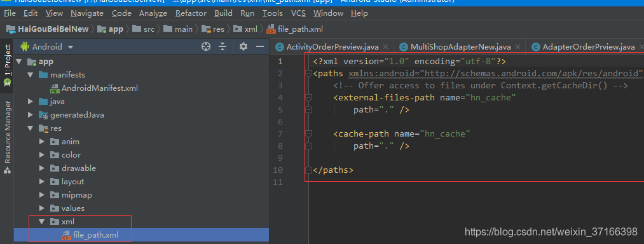The height and width of the screenshot is (244, 644).
Task: Select the app module row
Action: (141, 62)
